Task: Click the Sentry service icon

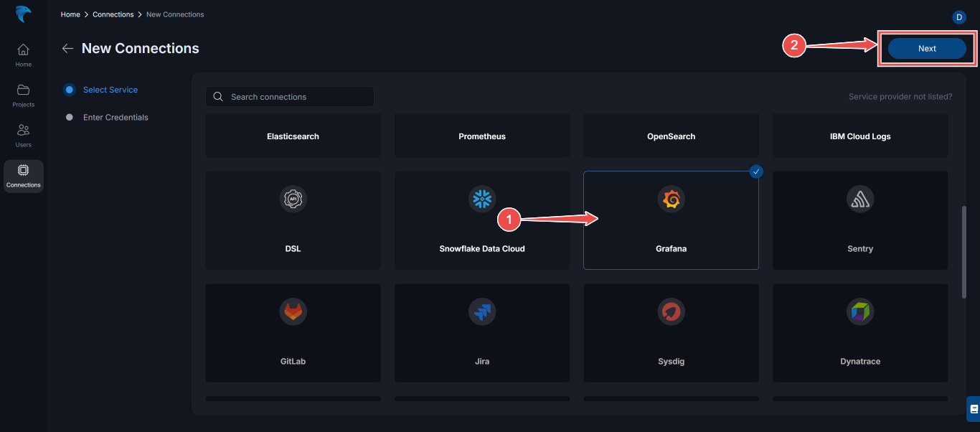Action: coord(859,199)
